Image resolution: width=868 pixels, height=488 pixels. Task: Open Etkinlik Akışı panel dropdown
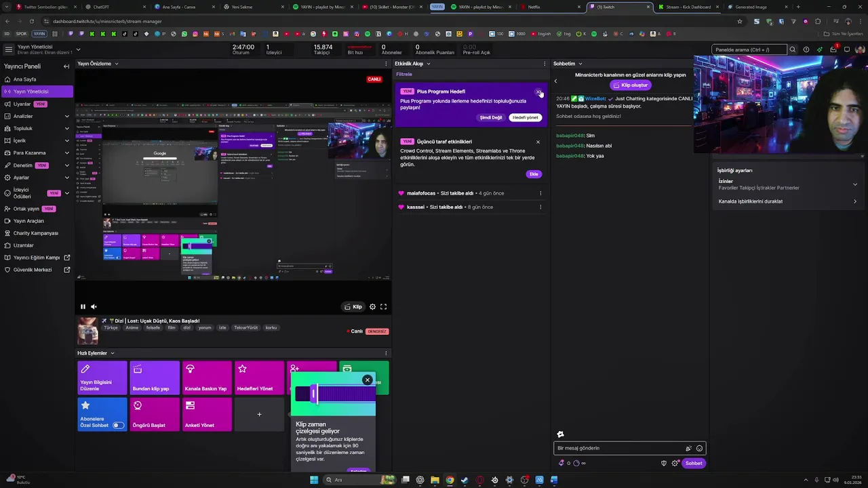[x=428, y=64]
